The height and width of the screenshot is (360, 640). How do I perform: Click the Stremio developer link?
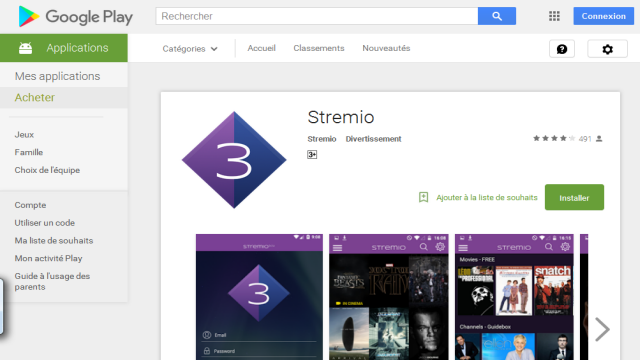(x=322, y=139)
